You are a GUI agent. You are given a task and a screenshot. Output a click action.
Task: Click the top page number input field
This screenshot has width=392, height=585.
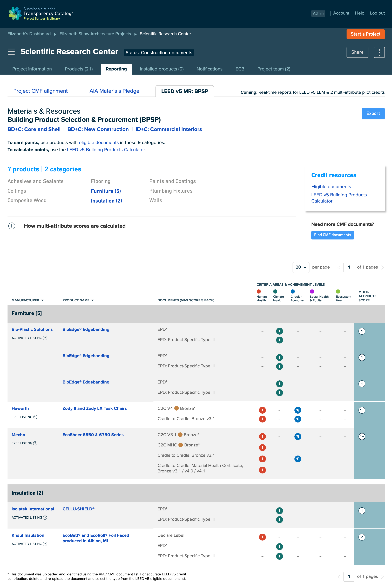(x=349, y=267)
